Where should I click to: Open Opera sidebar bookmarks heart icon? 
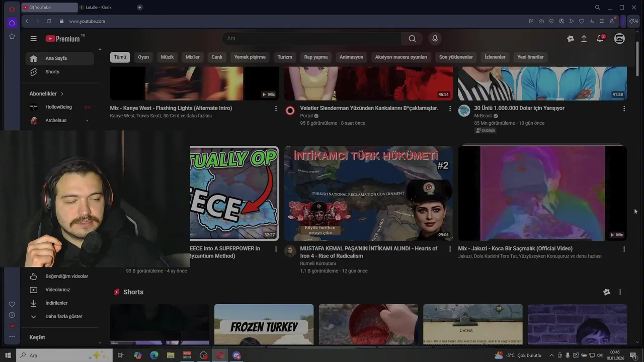coord(12,304)
